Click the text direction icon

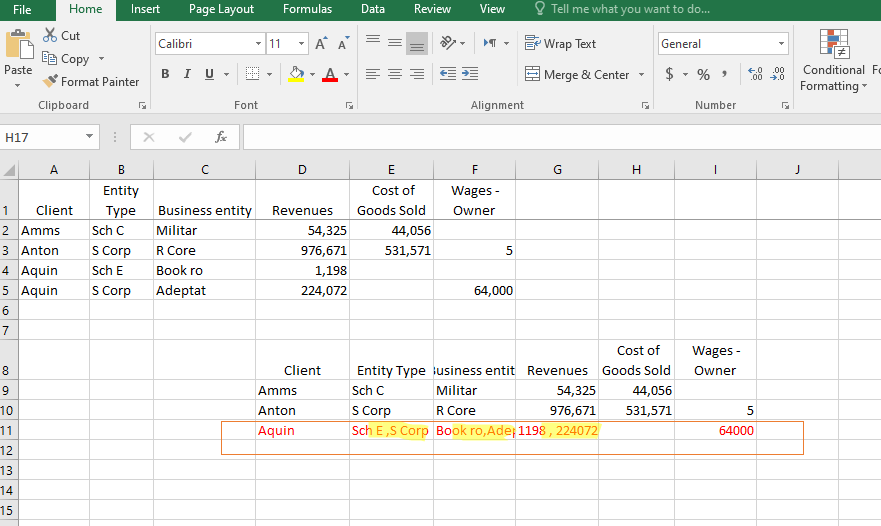pyautogui.click(x=490, y=43)
